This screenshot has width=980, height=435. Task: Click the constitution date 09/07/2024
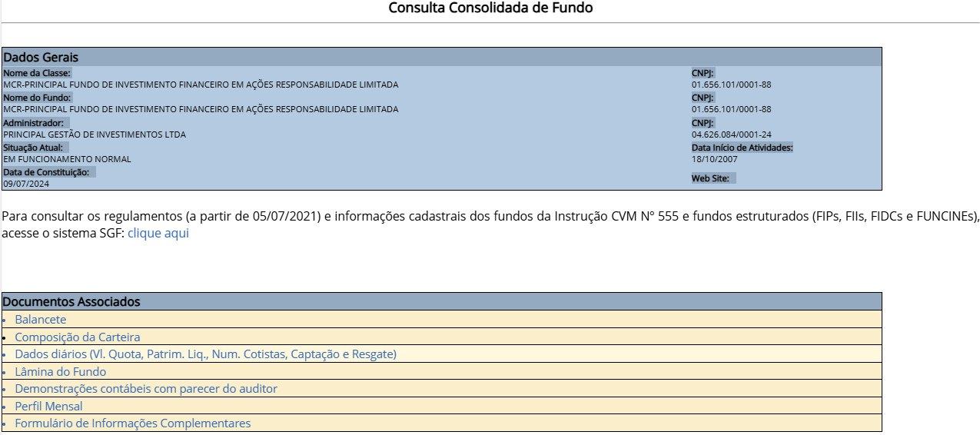tap(26, 184)
